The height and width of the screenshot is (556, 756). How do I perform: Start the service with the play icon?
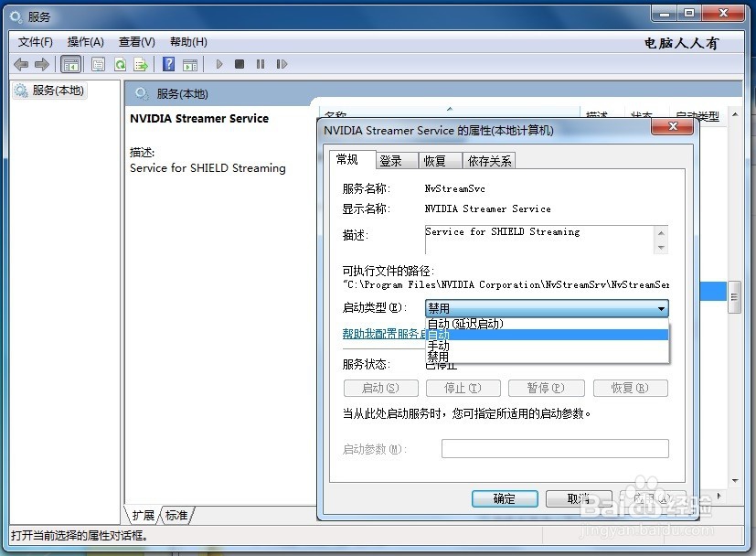click(219, 64)
